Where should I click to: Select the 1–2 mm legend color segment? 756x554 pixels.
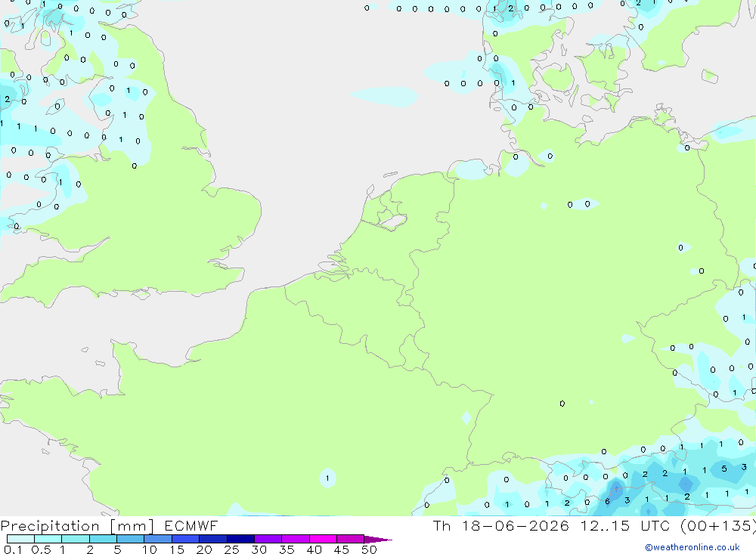point(76,539)
